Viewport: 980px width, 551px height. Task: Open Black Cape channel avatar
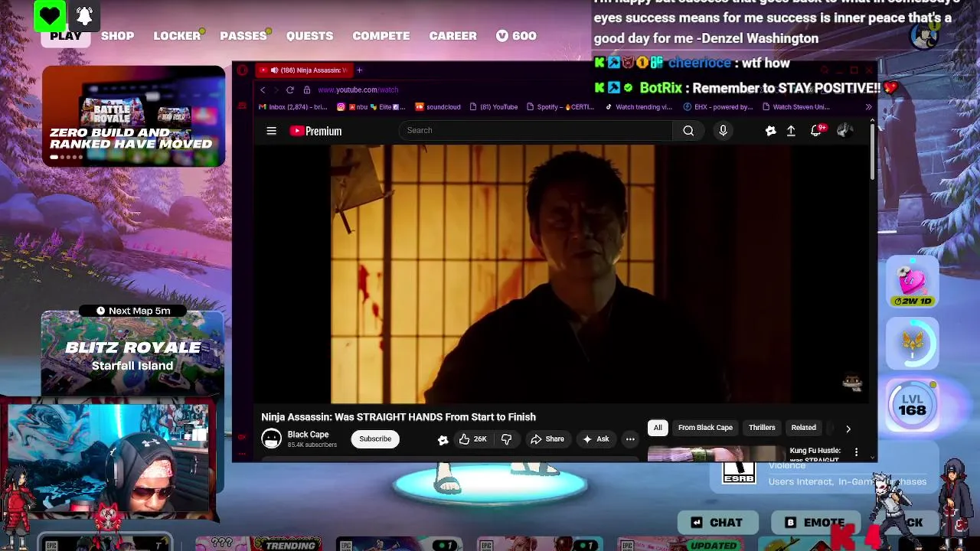click(272, 439)
